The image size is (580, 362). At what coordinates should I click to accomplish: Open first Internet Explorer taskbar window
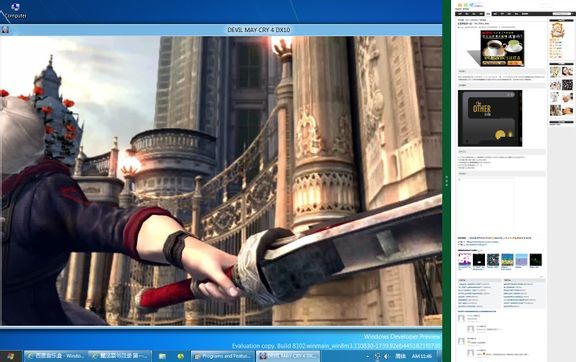click(x=56, y=356)
